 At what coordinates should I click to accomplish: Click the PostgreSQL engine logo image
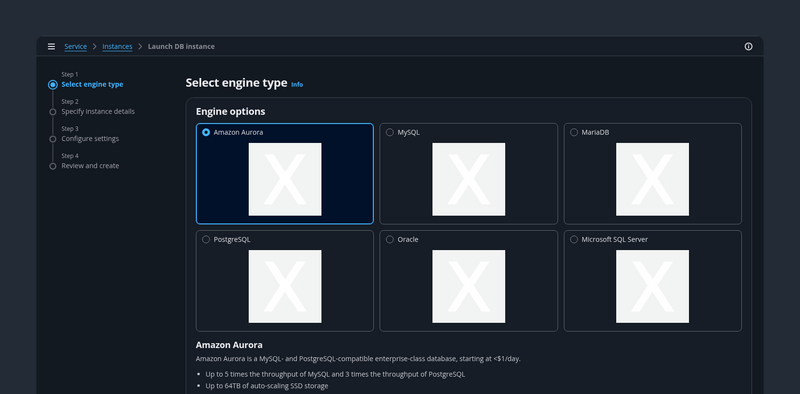tap(285, 286)
